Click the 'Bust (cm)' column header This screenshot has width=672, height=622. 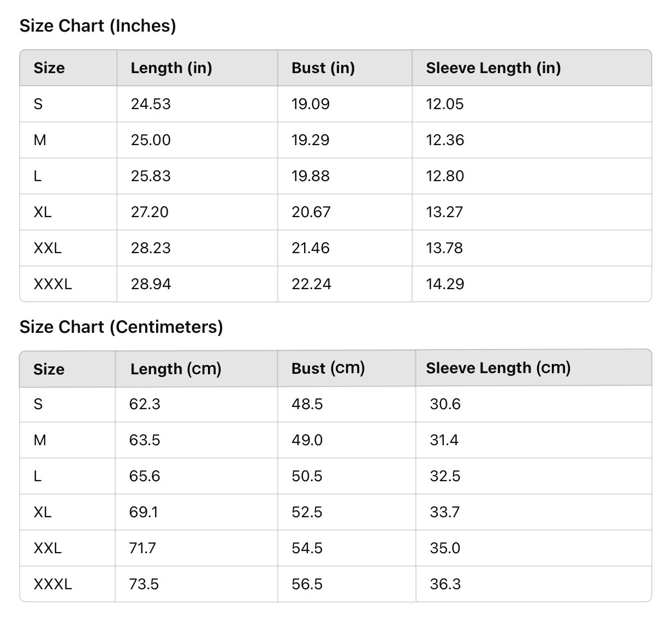click(328, 368)
